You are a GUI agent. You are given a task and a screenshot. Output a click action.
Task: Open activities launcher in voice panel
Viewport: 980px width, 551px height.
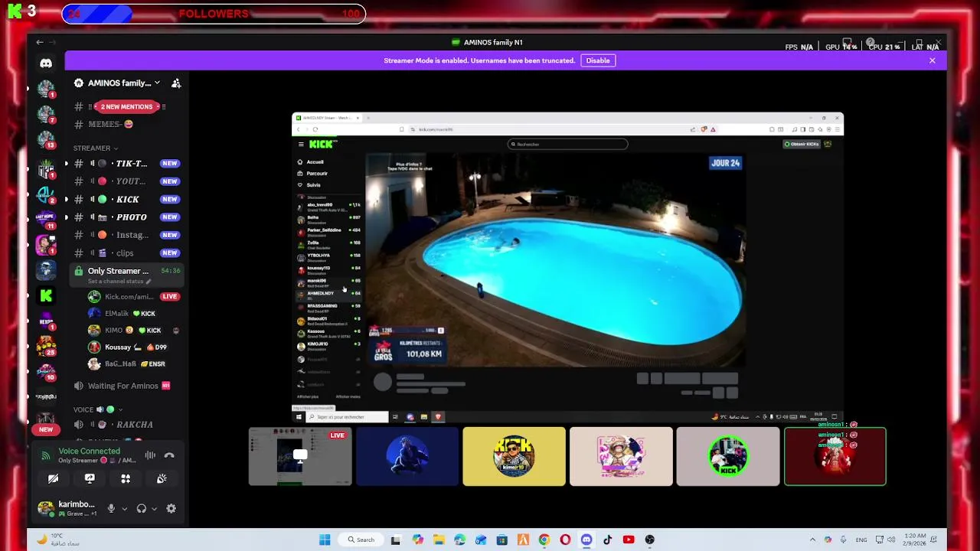[x=126, y=478]
